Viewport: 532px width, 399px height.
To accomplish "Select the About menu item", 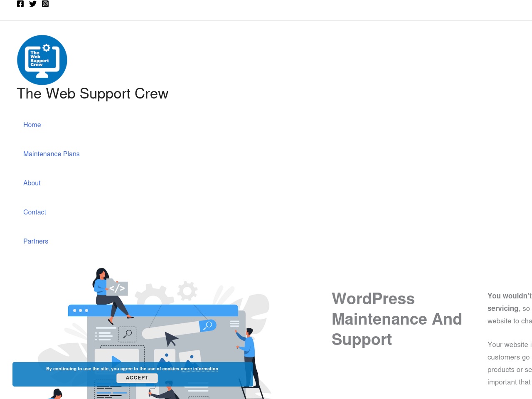I will coord(32,183).
